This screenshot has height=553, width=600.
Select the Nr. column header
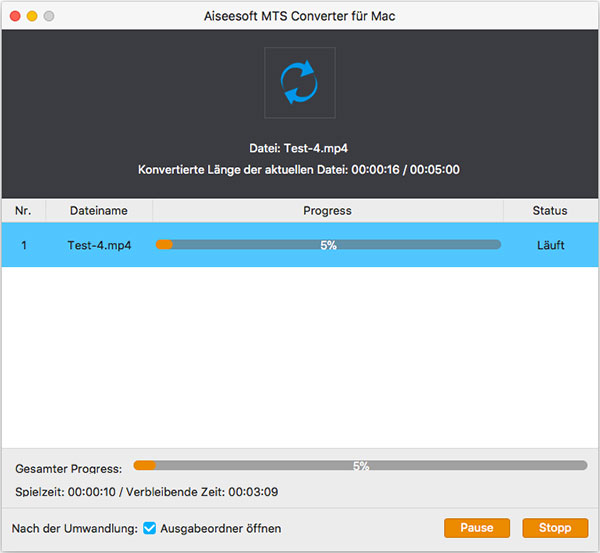23,210
